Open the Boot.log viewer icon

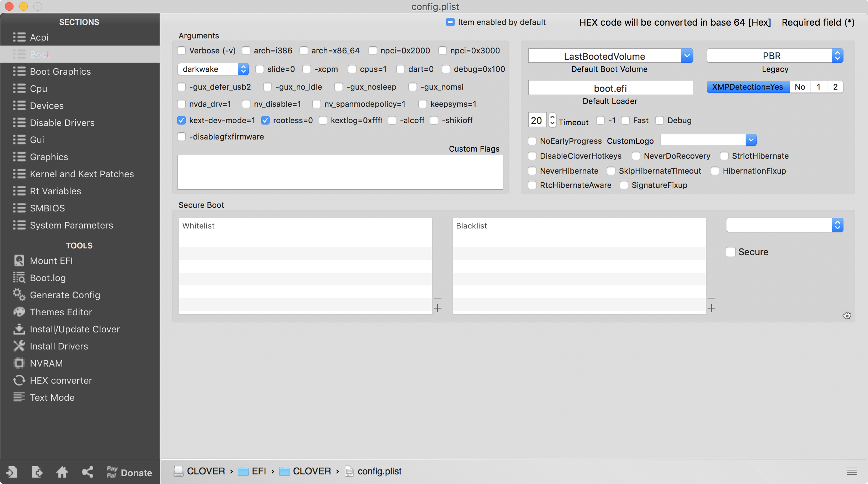tap(19, 278)
